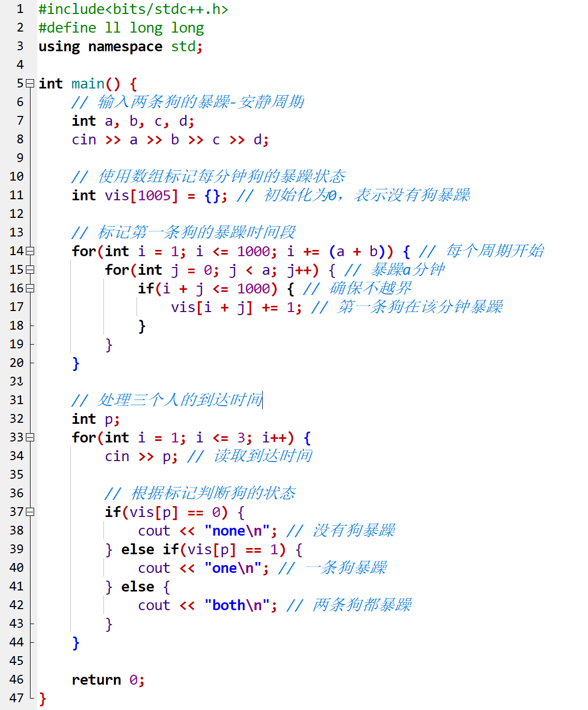The width and height of the screenshot is (588, 710).
Task: Click the 'using namespace std;' line
Action: click(120, 47)
